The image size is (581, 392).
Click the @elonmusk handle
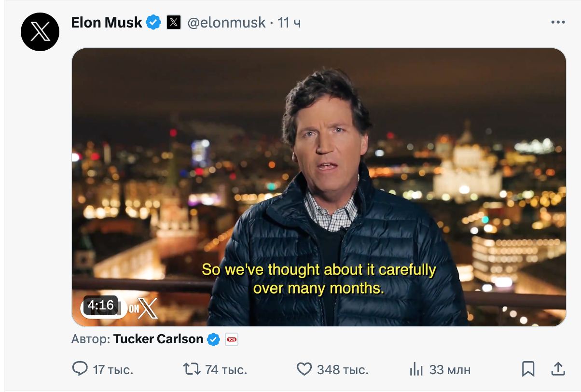[226, 22]
